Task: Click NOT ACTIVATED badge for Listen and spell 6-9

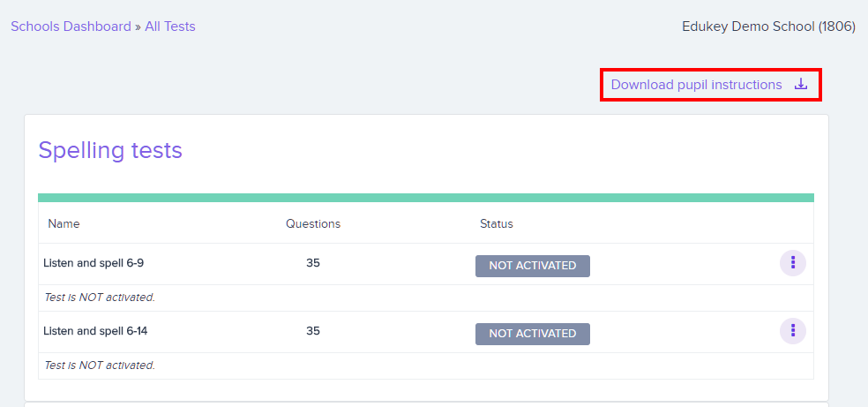Action: pos(533,266)
